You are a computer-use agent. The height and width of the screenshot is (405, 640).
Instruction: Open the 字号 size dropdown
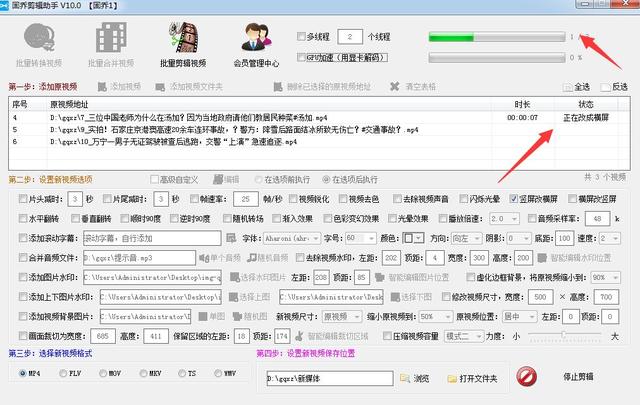pyautogui.click(x=360, y=238)
